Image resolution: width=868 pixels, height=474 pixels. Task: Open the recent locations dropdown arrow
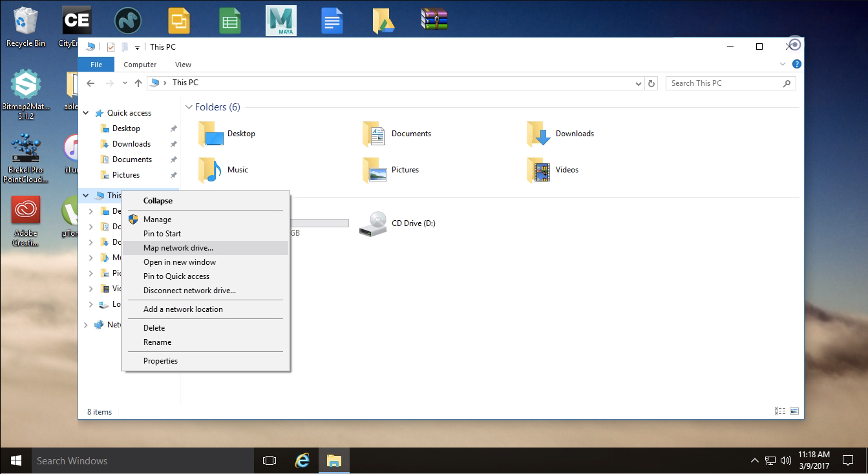pos(125,83)
